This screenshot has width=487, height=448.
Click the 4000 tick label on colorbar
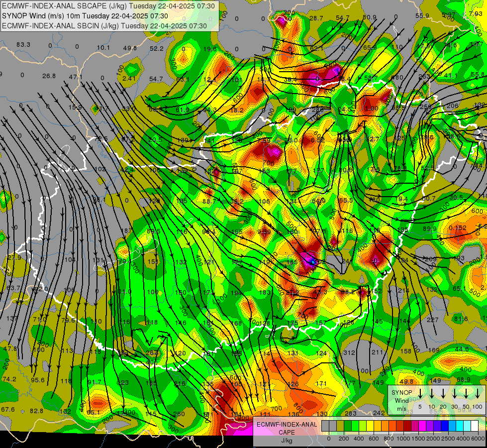(463, 439)
